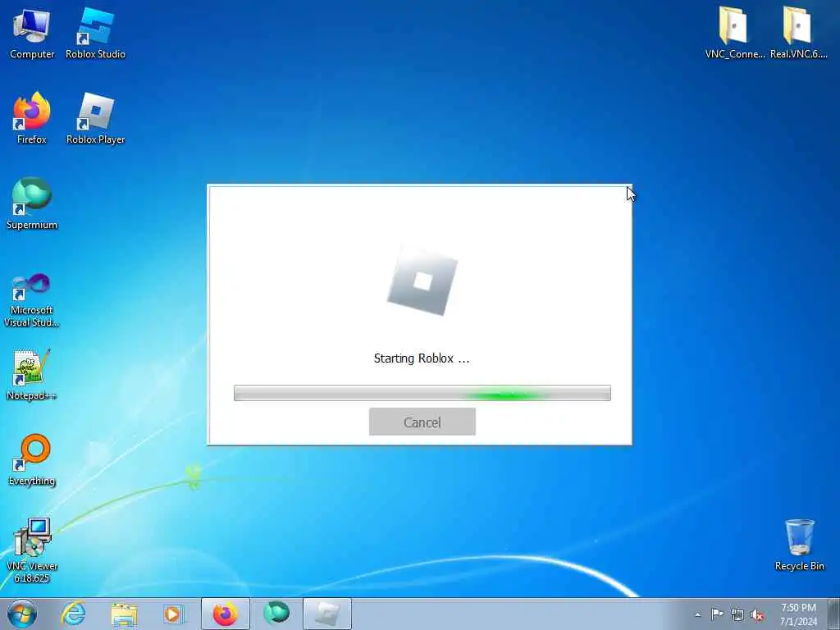Open Windows Explorer from taskbar

(124, 614)
